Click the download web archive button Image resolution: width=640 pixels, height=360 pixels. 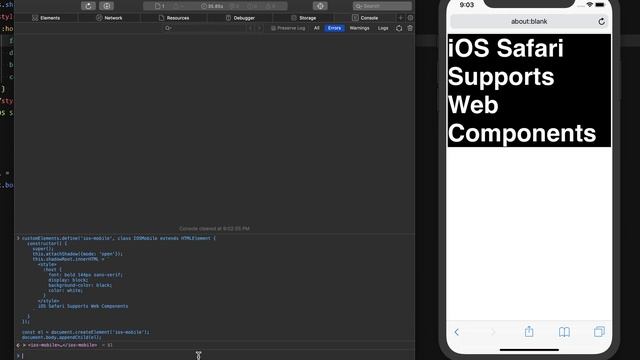(x=107, y=6)
